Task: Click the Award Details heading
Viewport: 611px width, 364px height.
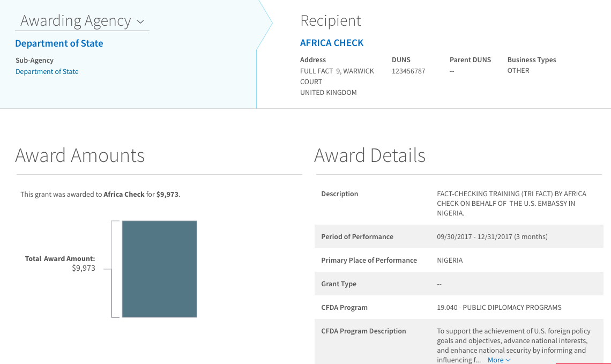Action: 370,155
